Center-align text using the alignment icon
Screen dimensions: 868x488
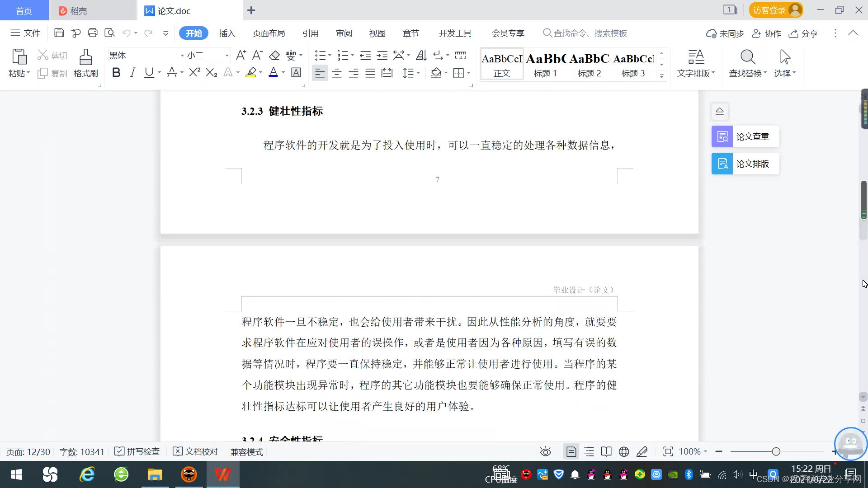(x=336, y=73)
